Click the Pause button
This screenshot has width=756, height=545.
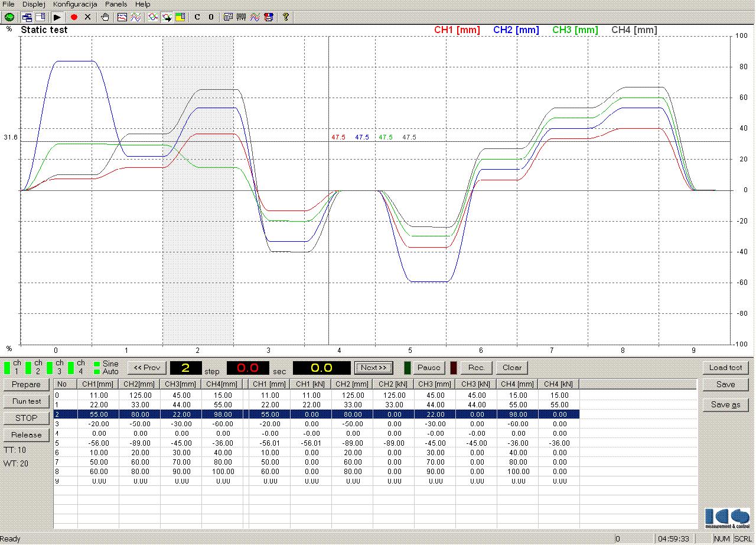429,368
